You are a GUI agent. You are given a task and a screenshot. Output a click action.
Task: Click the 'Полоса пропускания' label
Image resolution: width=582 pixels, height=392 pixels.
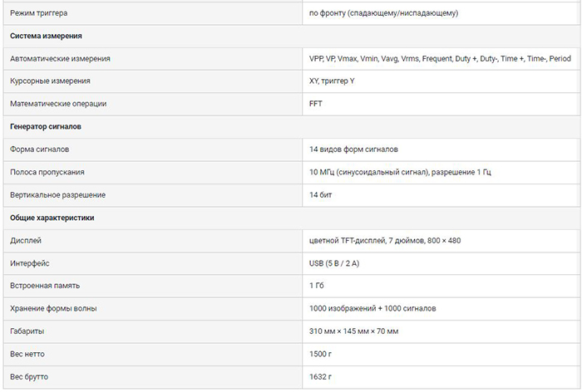coord(47,172)
